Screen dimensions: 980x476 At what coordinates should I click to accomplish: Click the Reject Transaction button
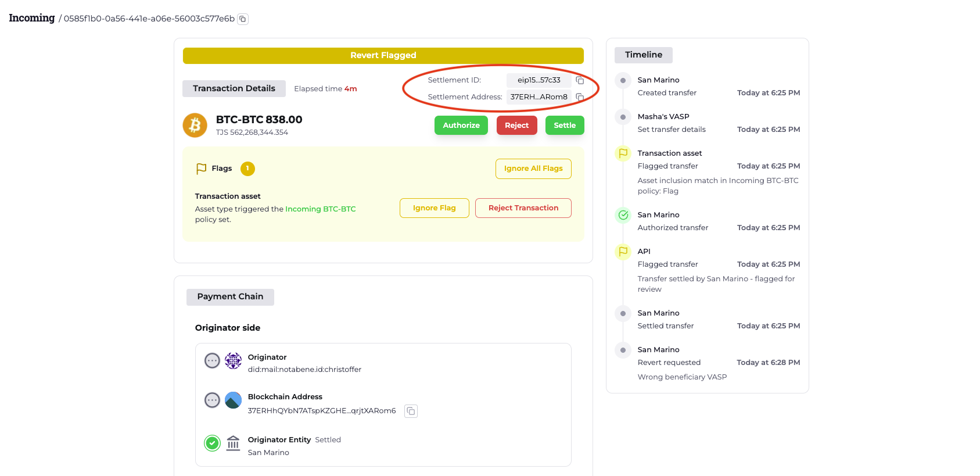(x=523, y=208)
